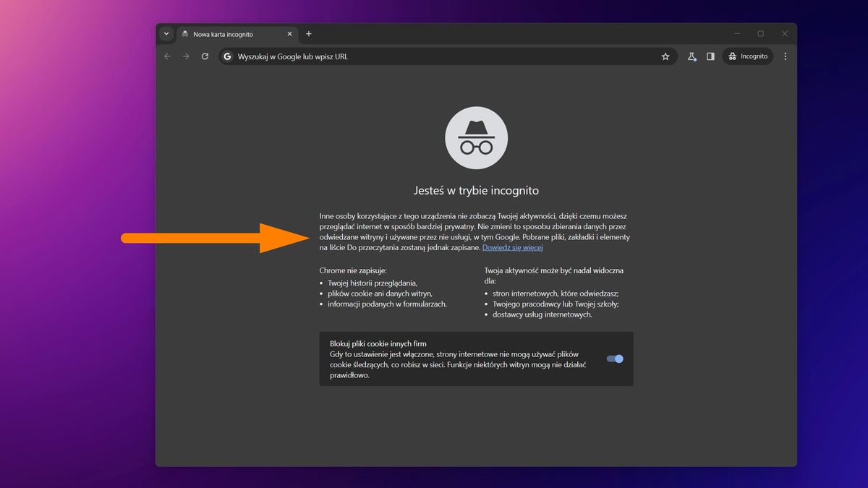Close the 'Nowa karta incognito' tab

click(x=289, y=34)
